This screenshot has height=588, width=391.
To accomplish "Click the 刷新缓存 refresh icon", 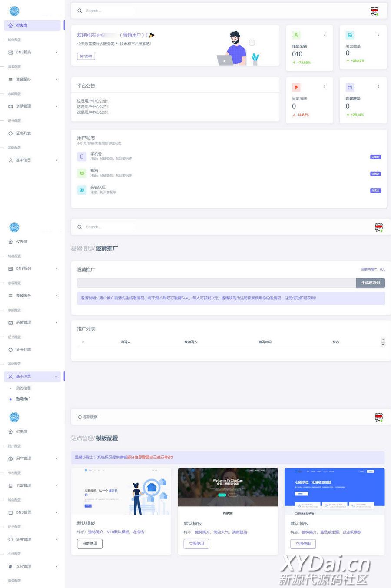I will pos(80,417).
